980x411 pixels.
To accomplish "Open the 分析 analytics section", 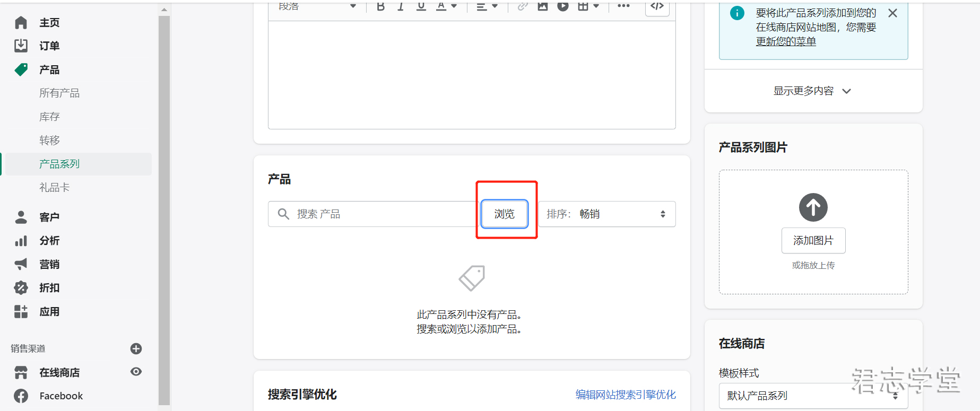I will click(49, 241).
